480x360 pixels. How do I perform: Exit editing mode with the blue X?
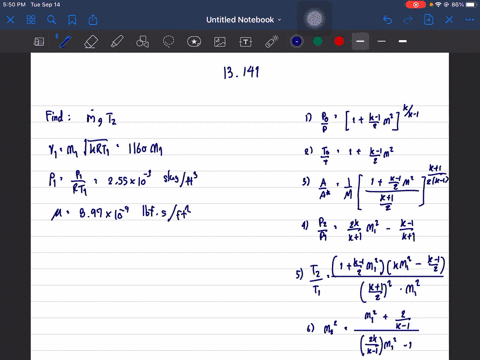449,20
